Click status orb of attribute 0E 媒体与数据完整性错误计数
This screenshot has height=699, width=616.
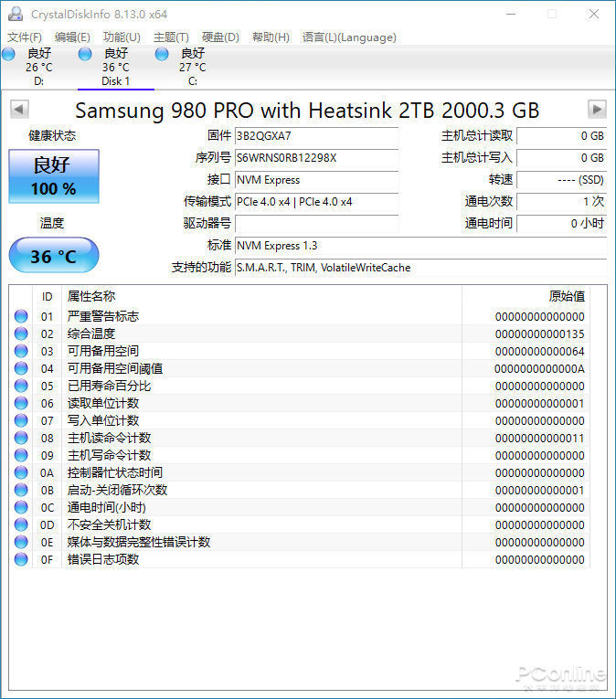point(21,542)
